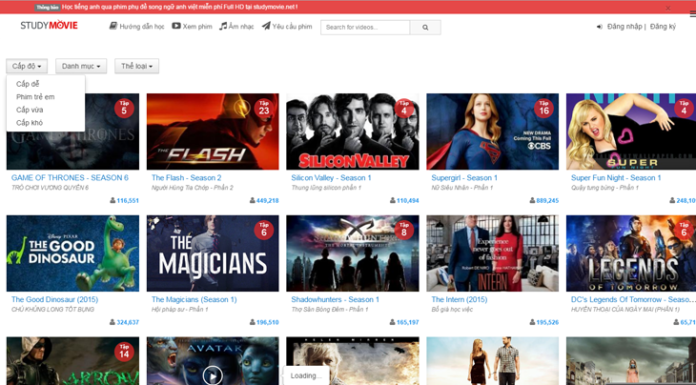Click the Đăng nhập link
Image resolution: width=696 pixels, height=385 pixels.
(x=625, y=27)
